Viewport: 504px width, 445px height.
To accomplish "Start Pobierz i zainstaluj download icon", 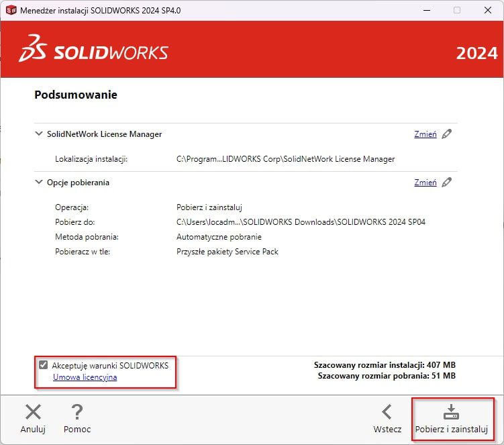I will pyautogui.click(x=451, y=412).
